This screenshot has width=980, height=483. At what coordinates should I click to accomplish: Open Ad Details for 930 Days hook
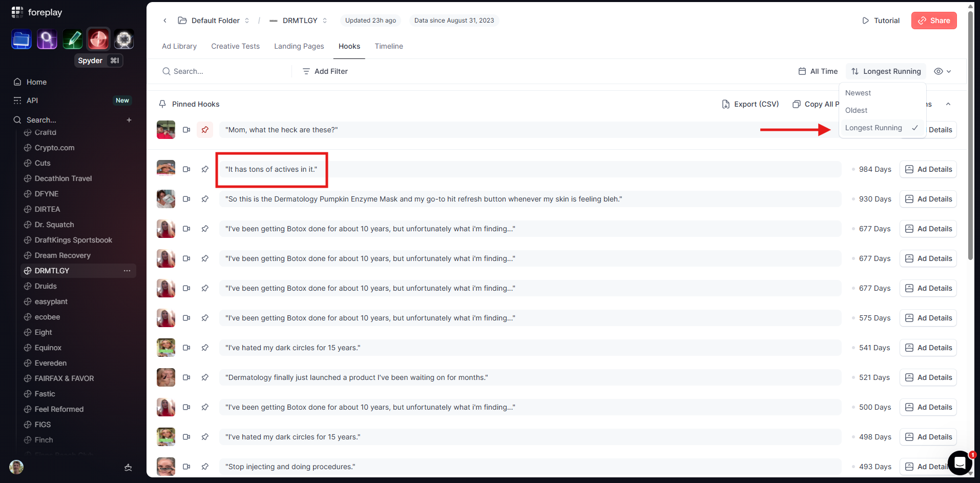point(928,199)
